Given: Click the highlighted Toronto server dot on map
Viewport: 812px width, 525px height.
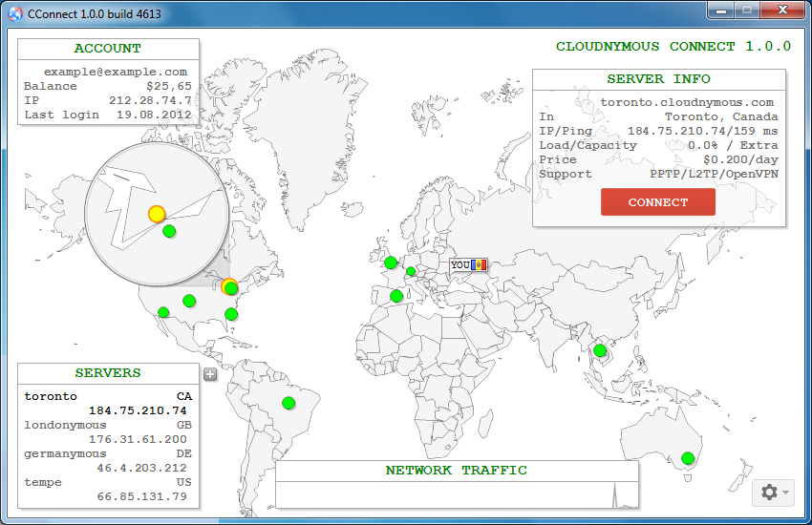Looking at the screenshot, I should [229, 286].
